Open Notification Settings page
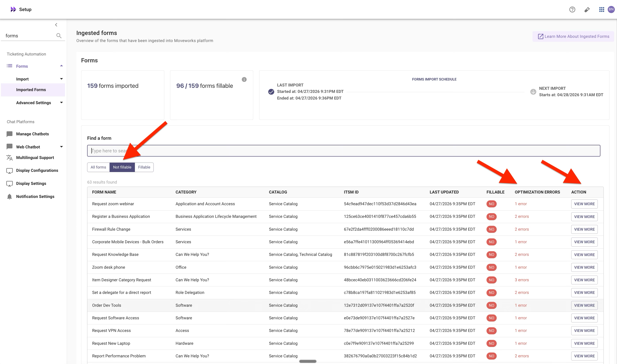617x364 pixels. pos(35,196)
